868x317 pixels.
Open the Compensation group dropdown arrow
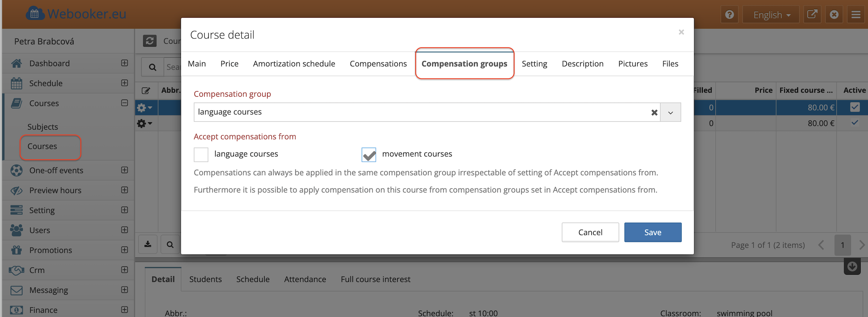[x=670, y=112]
